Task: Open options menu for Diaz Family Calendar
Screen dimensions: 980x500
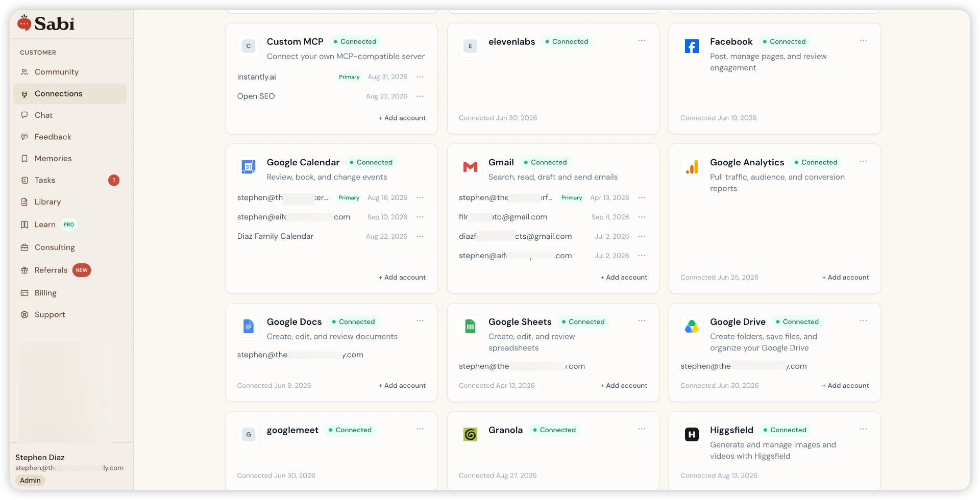Action: [x=420, y=237]
